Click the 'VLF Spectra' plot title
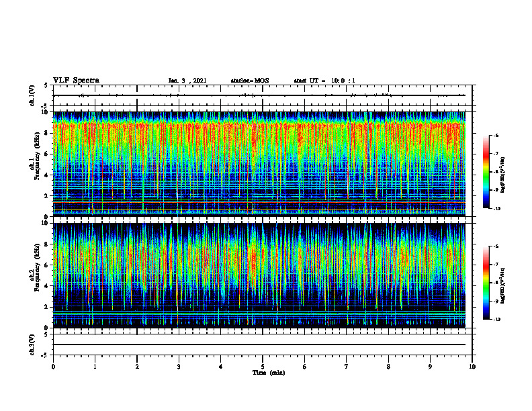This screenshot has width=532, height=411. [76, 81]
